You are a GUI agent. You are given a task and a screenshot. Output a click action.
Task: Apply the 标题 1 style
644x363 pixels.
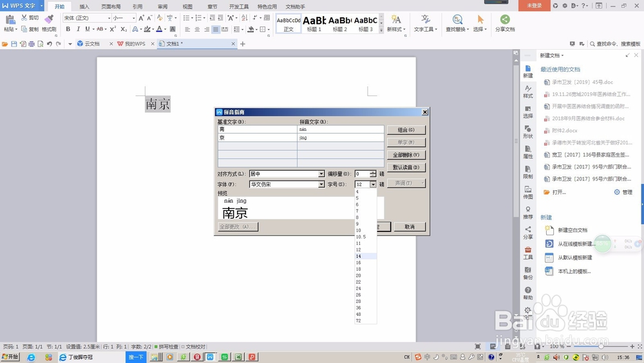point(314,24)
